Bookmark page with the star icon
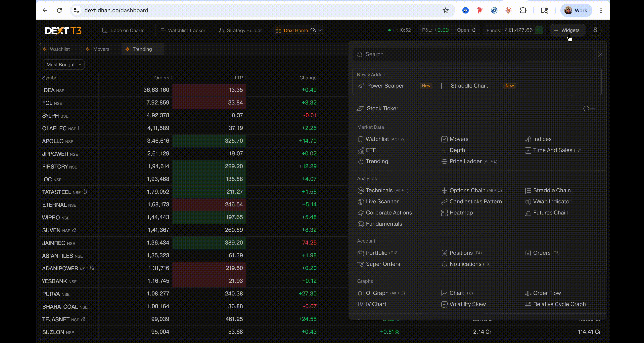This screenshot has height=343, width=644. [x=445, y=10]
